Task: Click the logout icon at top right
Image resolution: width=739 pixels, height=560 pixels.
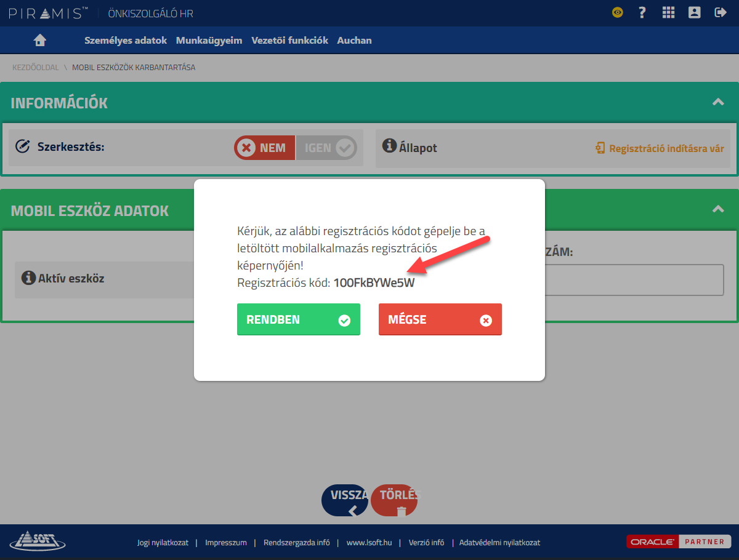Action: [x=720, y=12]
